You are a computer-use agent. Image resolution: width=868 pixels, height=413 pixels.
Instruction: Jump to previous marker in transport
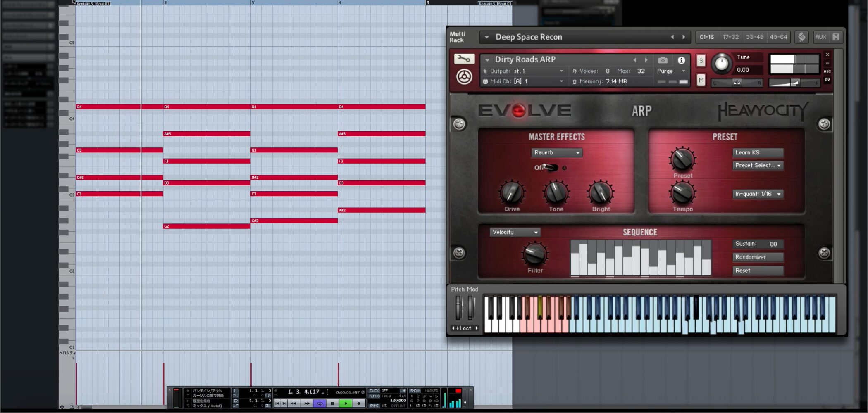[x=277, y=404]
